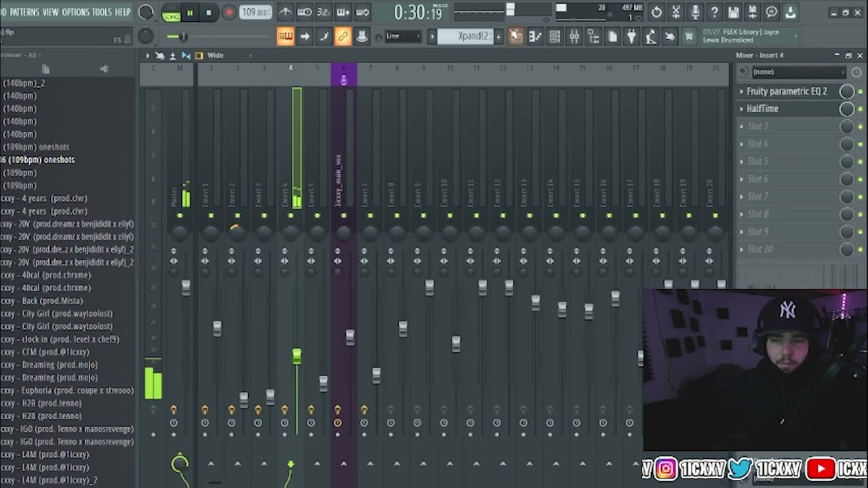The height and width of the screenshot is (488, 868).
Task: Open help with the question mark icon
Action: tap(714, 12)
